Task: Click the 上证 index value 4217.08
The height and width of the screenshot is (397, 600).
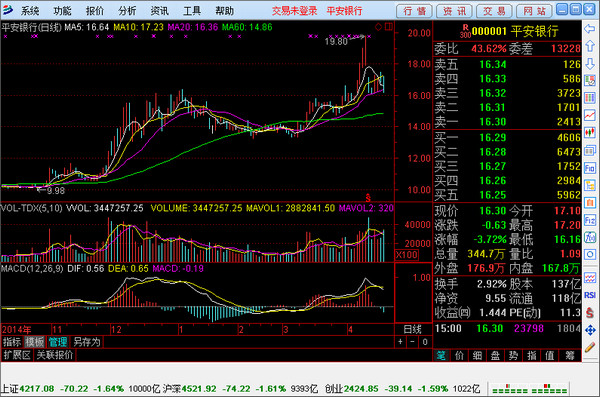Action: (36, 389)
